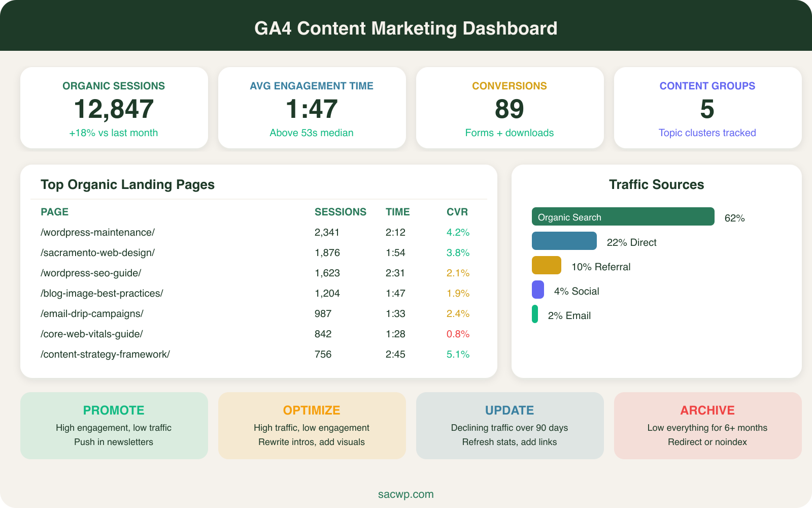Screen dimensions: 812x508
Task: Sort the table by SESSIONS column
Action: [341, 212]
